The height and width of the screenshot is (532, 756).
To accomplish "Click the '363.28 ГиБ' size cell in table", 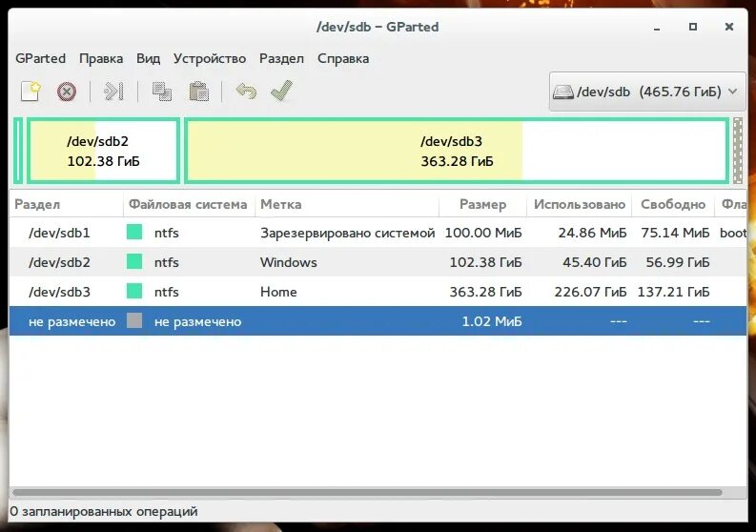I will click(x=485, y=292).
